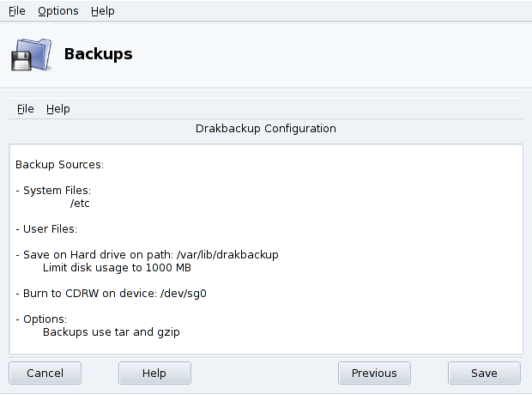The width and height of the screenshot is (532, 395).
Task: Click the User Files entry in summary
Action: tap(47, 229)
